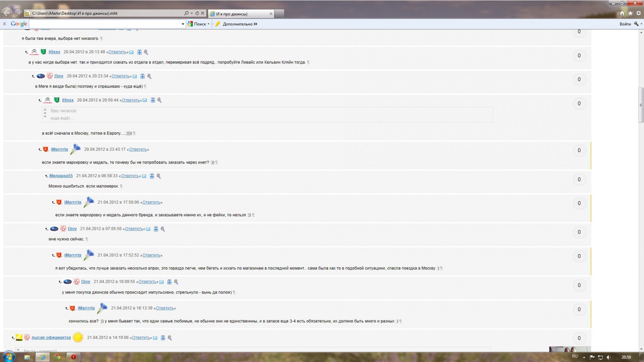644x362 pixels.
Task: Click Ответить on iMarrrrta 18:13:39 comment
Action: (165, 308)
